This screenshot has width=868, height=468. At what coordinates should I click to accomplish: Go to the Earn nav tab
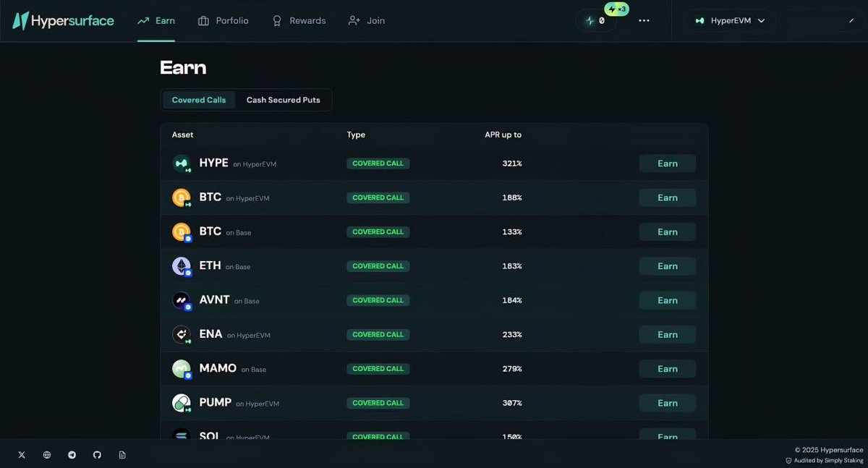click(x=156, y=21)
